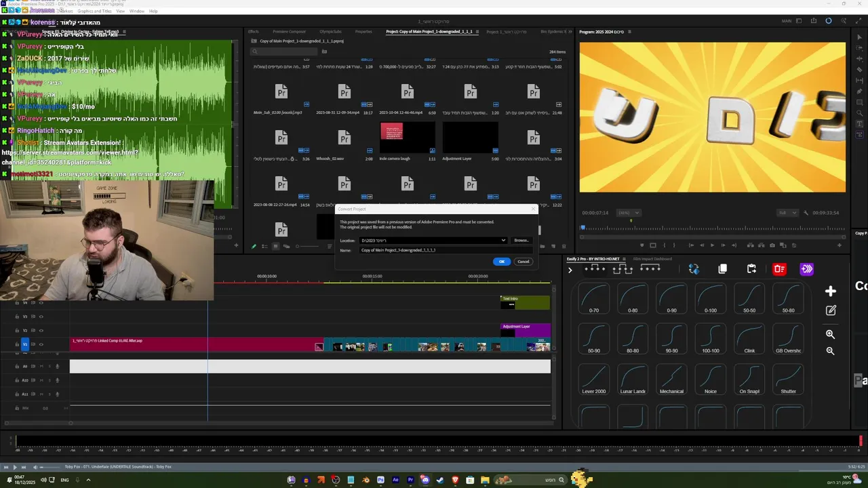Open the Program panel hamburger menu

tap(629, 32)
